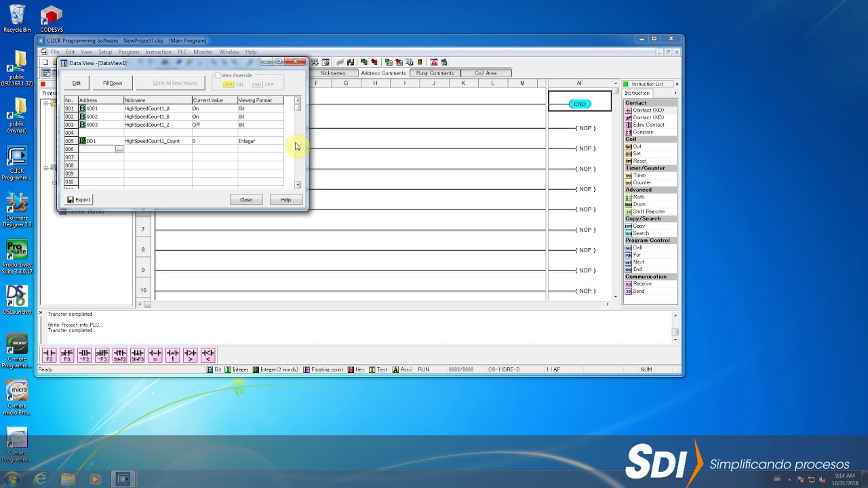868x488 pixels.
Task: Insert NO contact with F2 shortcut icon
Action: point(49,355)
